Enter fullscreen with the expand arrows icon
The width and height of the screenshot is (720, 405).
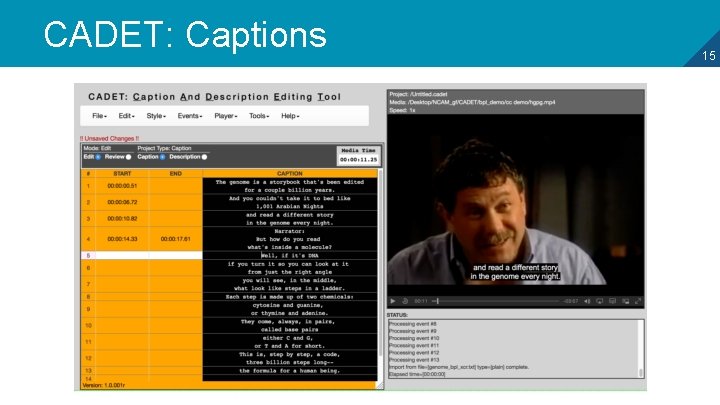638,301
